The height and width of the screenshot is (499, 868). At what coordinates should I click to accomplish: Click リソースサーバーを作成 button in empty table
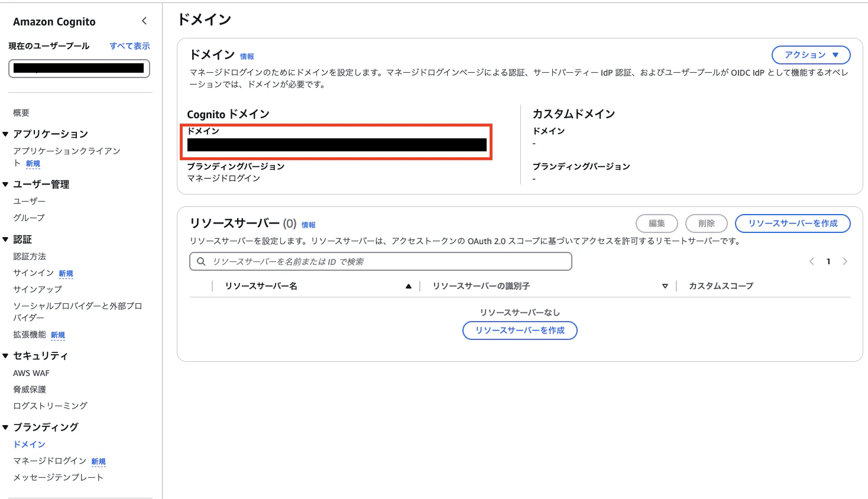coord(520,330)
